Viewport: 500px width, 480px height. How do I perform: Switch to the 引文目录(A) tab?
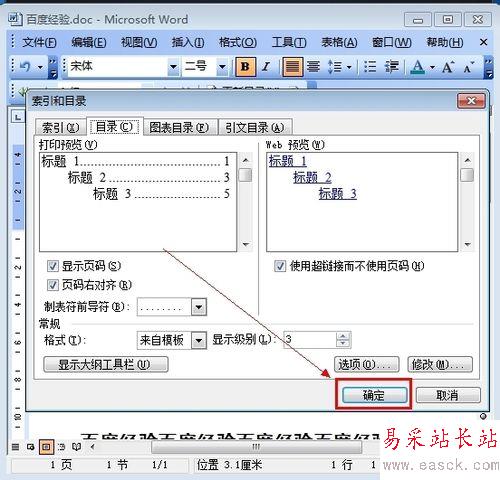click(x=255, y=127)
